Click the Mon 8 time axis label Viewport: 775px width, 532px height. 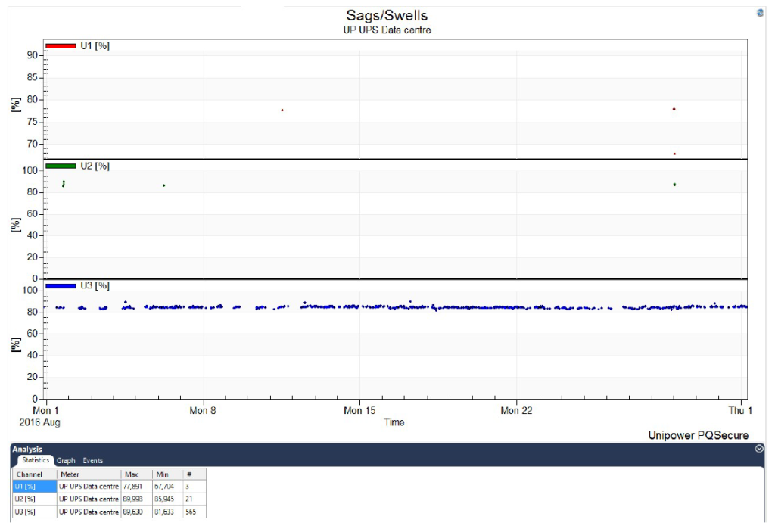(203, 411)
